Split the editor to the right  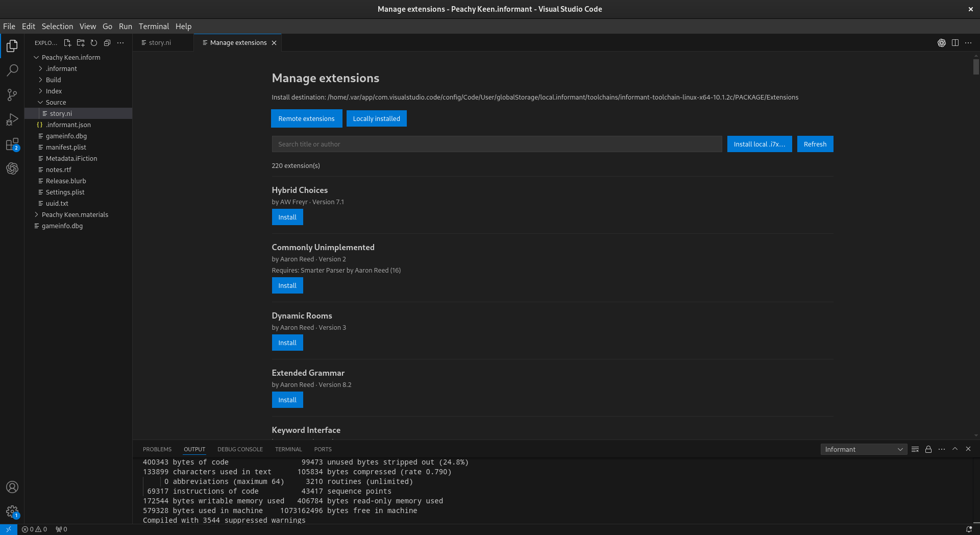click(x=955, y=43)
